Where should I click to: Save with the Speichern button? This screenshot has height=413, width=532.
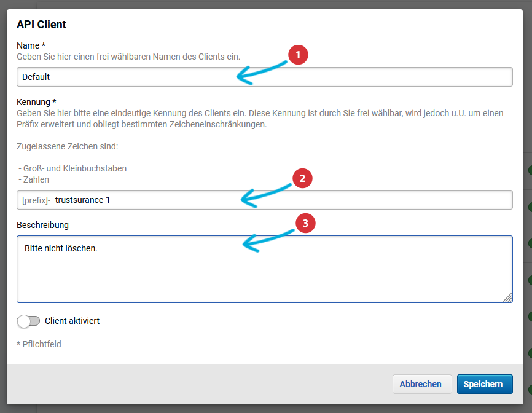click(x=485, y=384)
